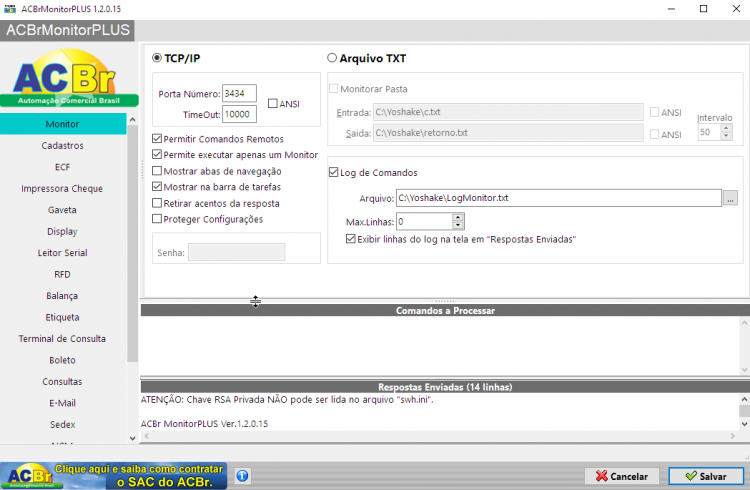Screen dimensions: 750x490
Task: Click the ACBrMonitorPLUS header label
Action: (67, 30)
